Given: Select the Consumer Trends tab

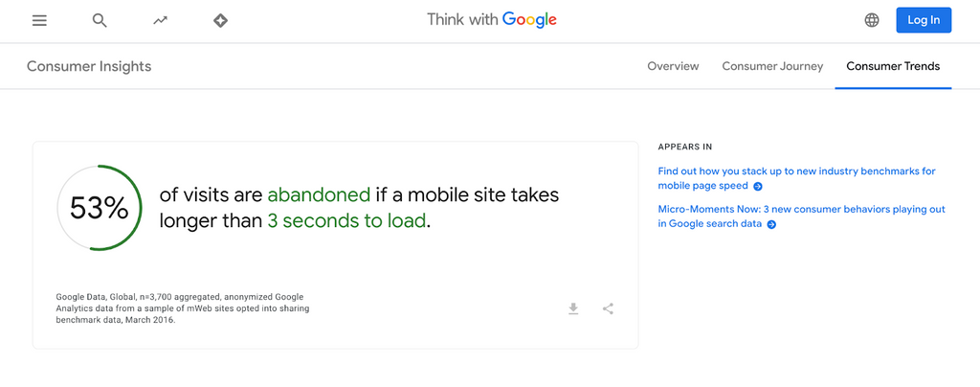Looking at the screenshot, I should coord(893,66).
